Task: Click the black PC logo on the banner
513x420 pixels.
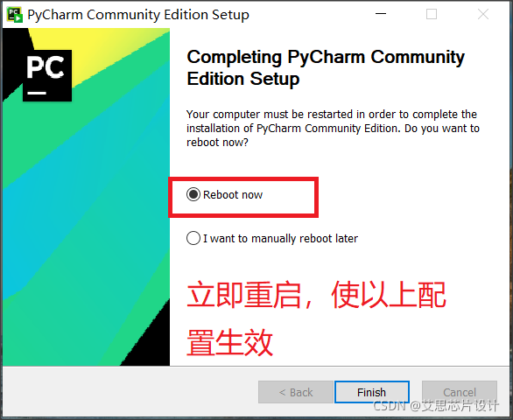Action: pyautogui.click(x=47, y=75)
